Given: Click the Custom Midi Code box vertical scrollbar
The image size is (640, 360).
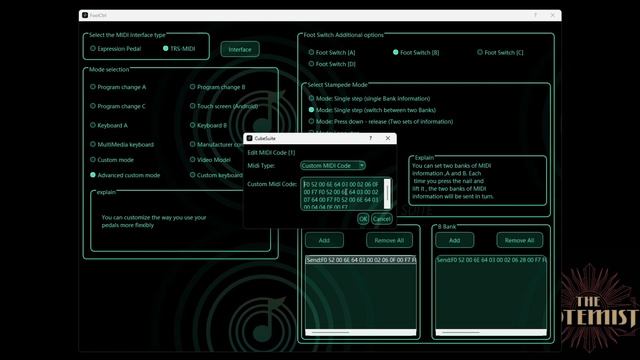Looking at the screenshot, I should 387,194.
